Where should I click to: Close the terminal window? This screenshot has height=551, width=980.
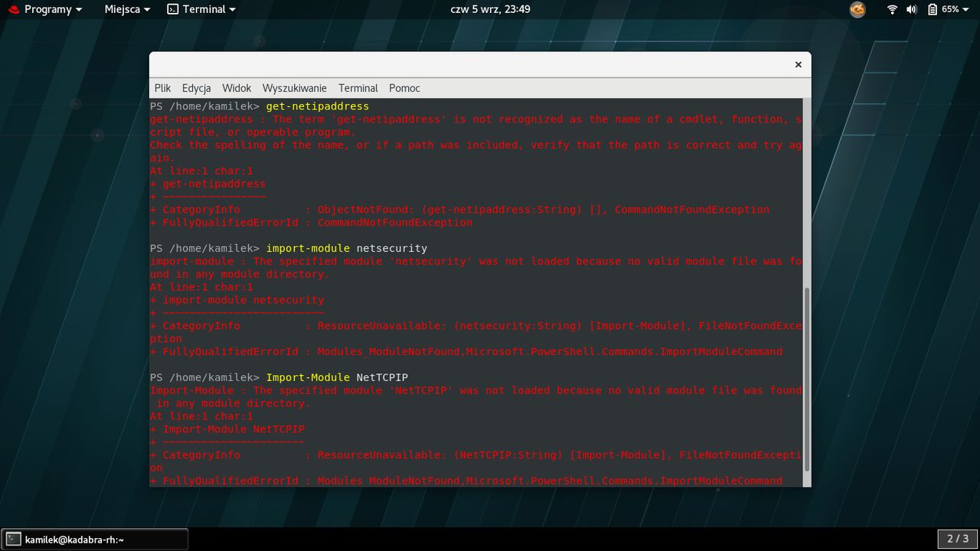pyautogui.click(x=798, y=65)
